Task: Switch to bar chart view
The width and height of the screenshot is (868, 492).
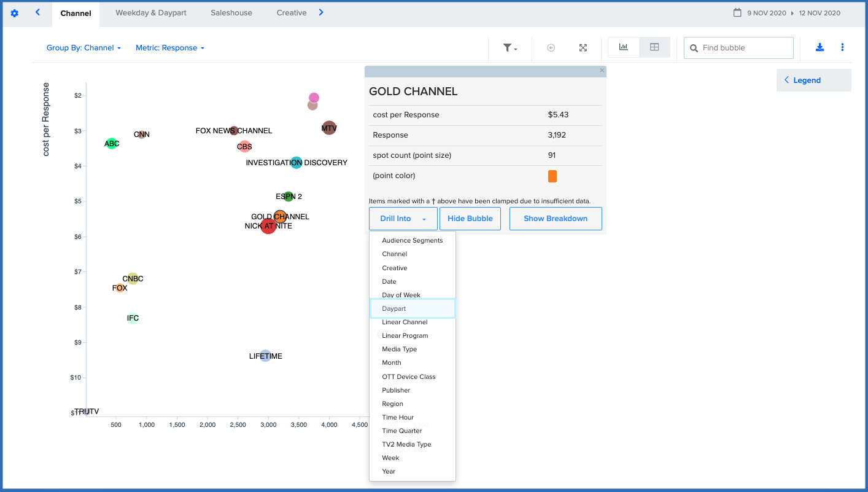Action: point(624,47)
